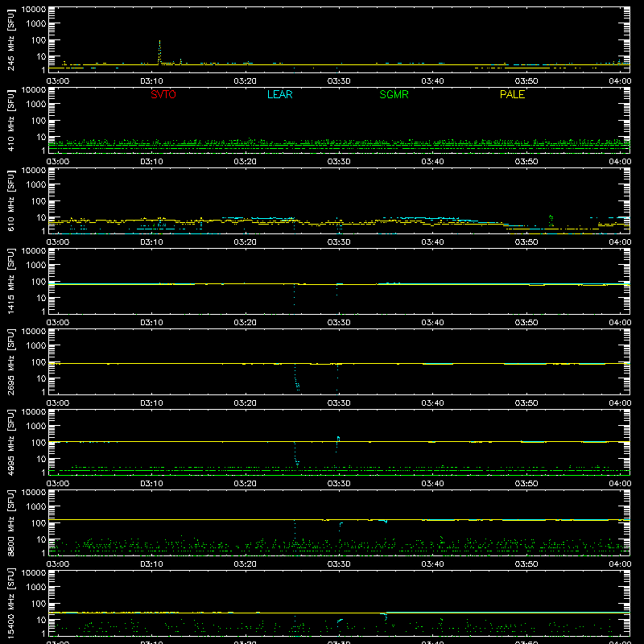Viewport: 644px width, 644px height.
Task: Click the 03:50 time label under 8800 MHz plot
Action: click(526, 564)
